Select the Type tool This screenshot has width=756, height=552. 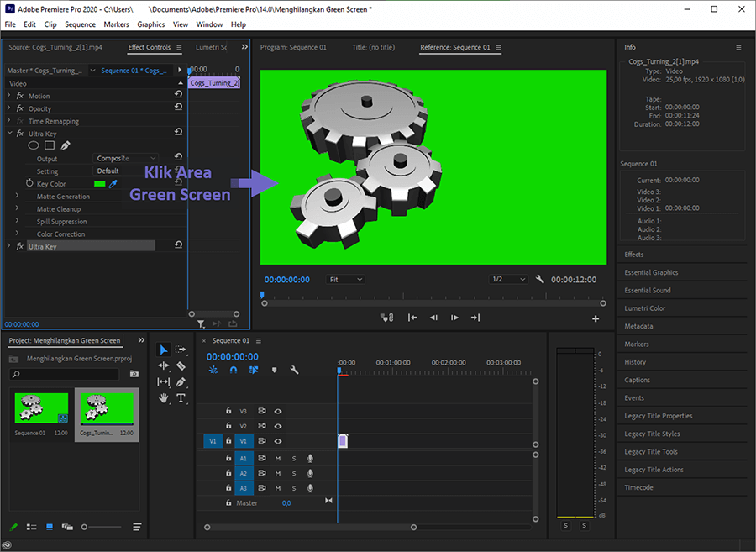click(181, 398)
